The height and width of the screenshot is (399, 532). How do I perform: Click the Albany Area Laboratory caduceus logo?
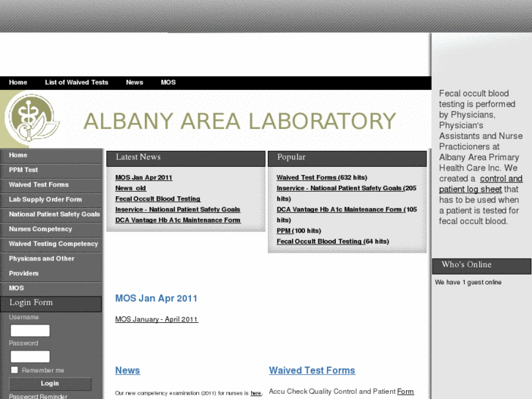[33, 118]
